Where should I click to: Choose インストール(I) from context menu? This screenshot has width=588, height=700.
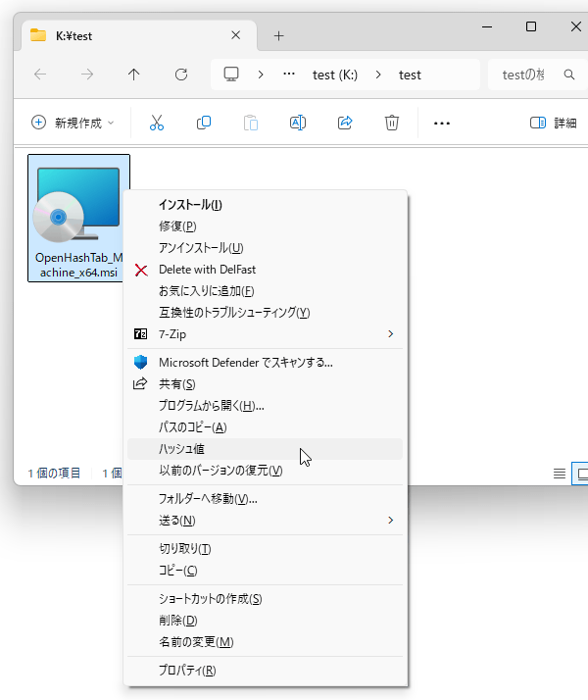point(265,205)
